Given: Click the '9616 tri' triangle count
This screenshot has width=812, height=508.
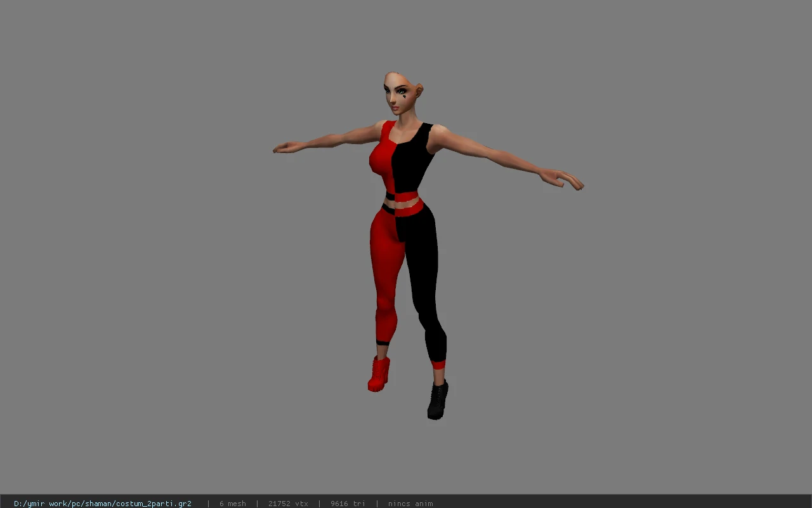Looking at the screenshot, I should click(348, 504).
